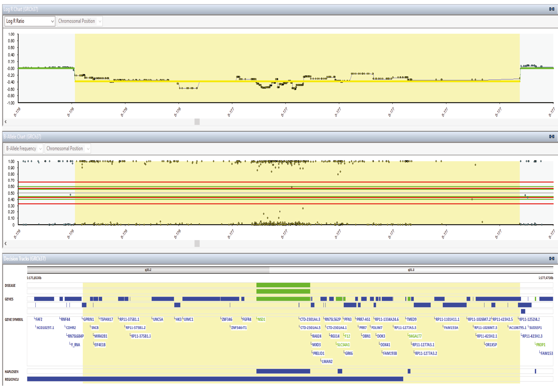Screen dimensions: 558x392
Task: Select the FAM193B gene symbol
Action: pyautogui.click(x=390, y=353)
